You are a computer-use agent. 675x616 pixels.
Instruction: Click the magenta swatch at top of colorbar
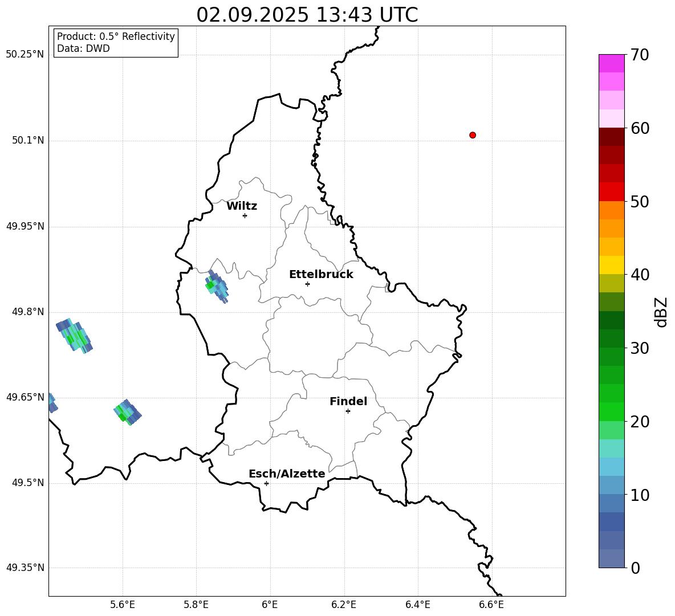click(x=611, y=63)
